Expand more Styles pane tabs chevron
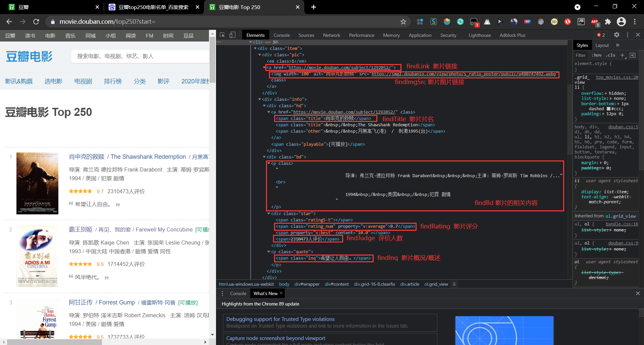The image size is (644, 345). (618, 45)
